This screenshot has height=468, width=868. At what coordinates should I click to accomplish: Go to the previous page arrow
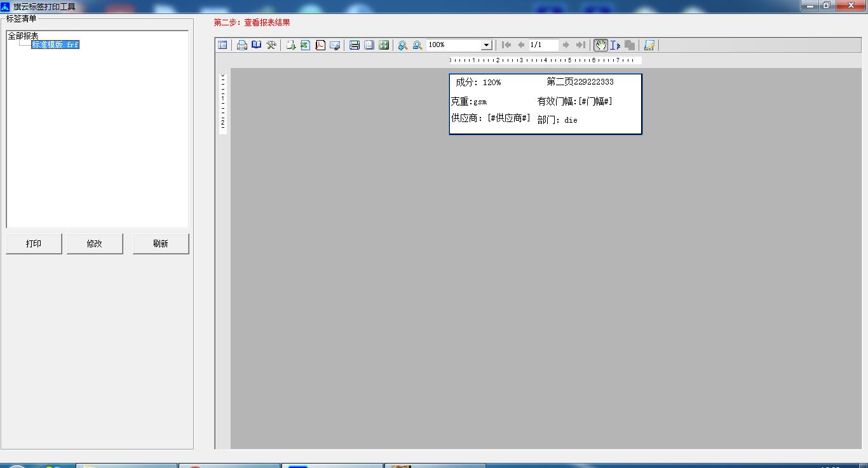(x=521, y=45)
